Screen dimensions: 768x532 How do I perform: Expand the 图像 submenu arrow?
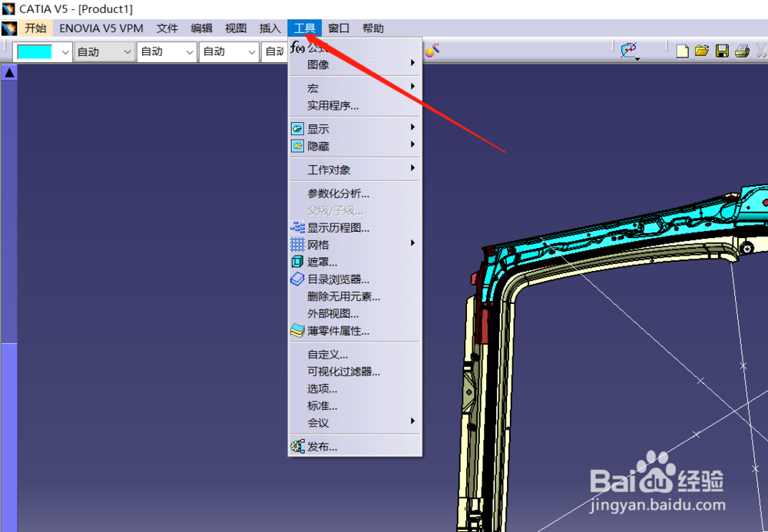pos(413,63)
